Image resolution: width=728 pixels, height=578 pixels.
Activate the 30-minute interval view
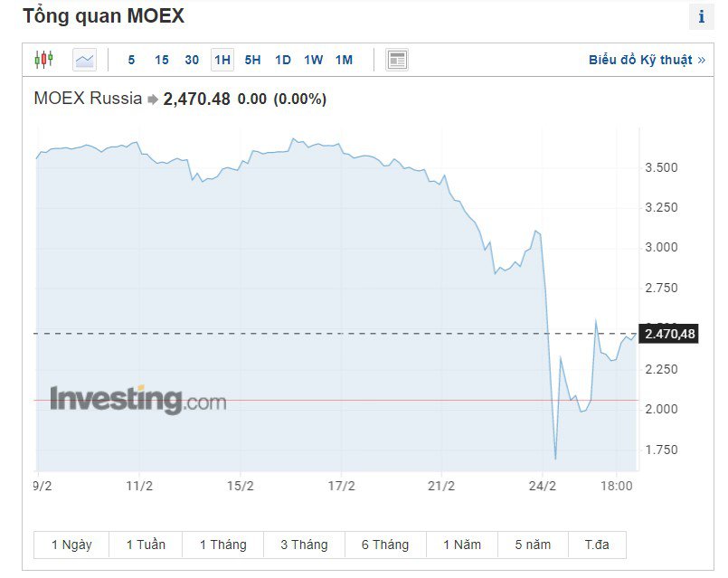(191, 60)
